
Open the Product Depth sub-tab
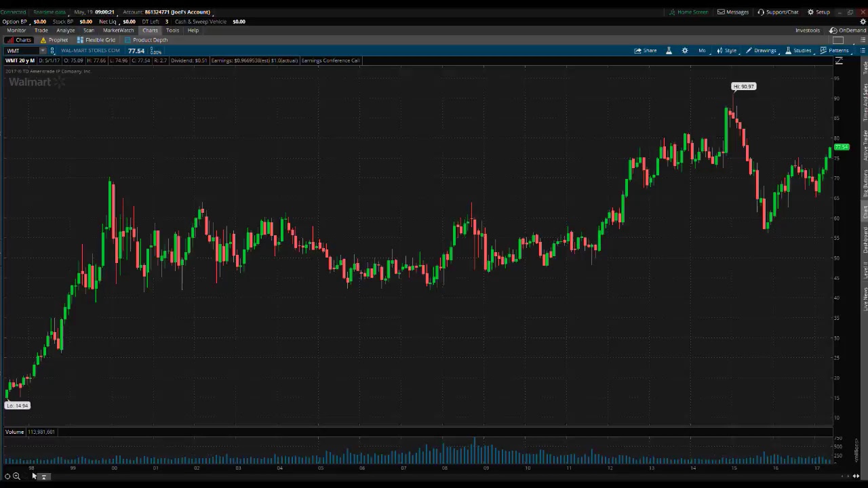(146, 40)
